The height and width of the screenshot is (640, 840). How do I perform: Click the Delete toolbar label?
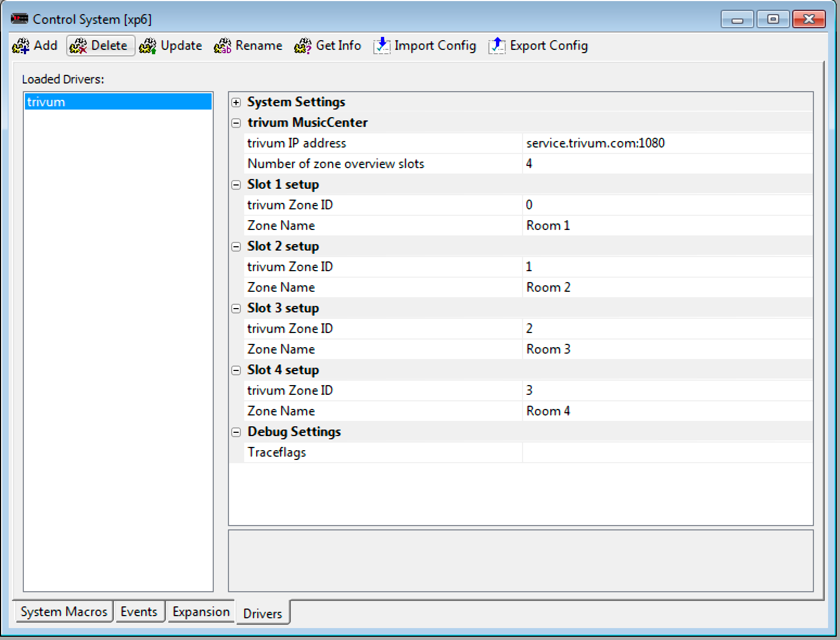click(109, 46)
